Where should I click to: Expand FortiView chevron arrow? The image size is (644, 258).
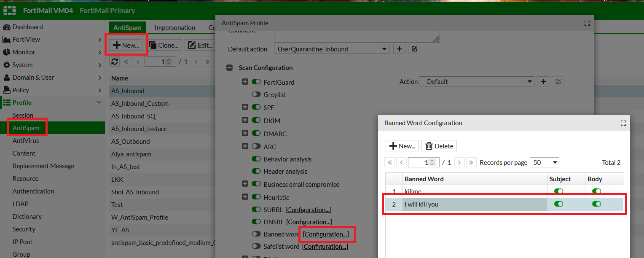[x=99, y=40]
